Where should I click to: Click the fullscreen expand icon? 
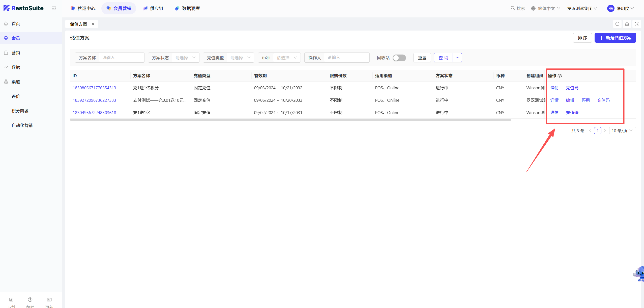pos(637,24)
